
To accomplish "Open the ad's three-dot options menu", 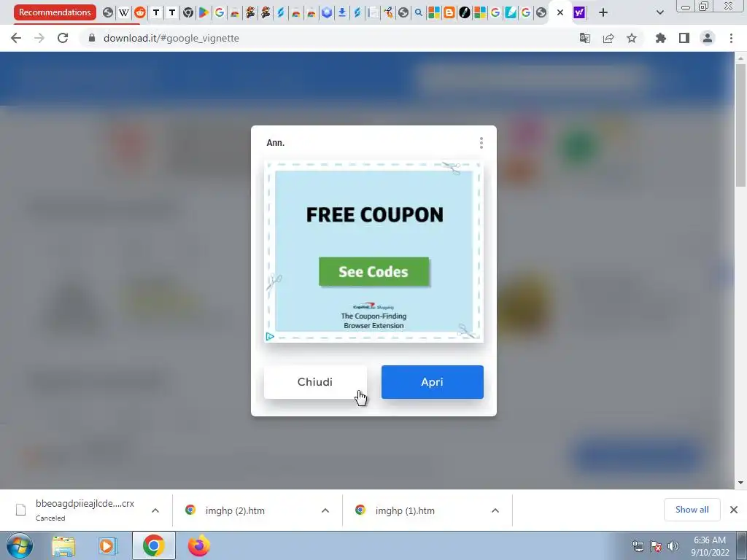I will [x=481, y=143].
